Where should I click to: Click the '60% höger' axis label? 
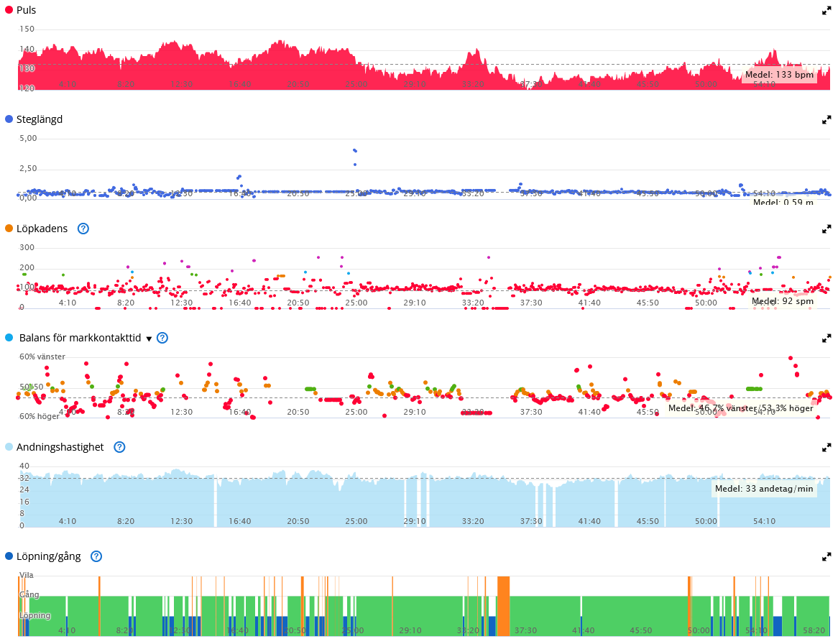40,416
